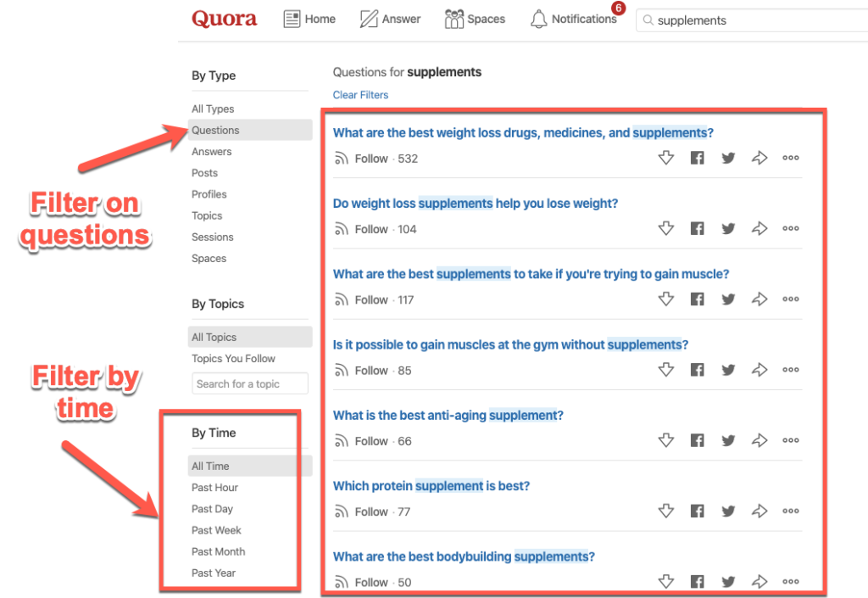Filter results by Sessions

coord(212,237)
